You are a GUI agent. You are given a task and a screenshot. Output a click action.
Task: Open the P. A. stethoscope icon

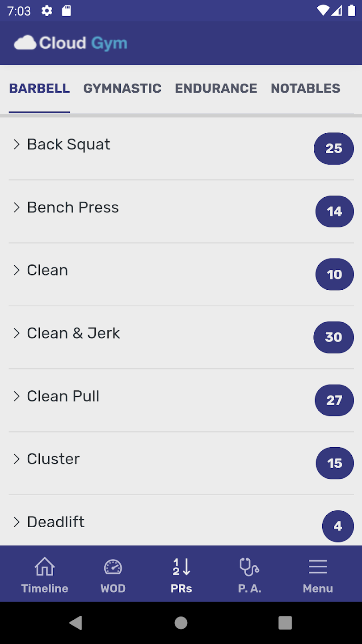tap(249, 567)
